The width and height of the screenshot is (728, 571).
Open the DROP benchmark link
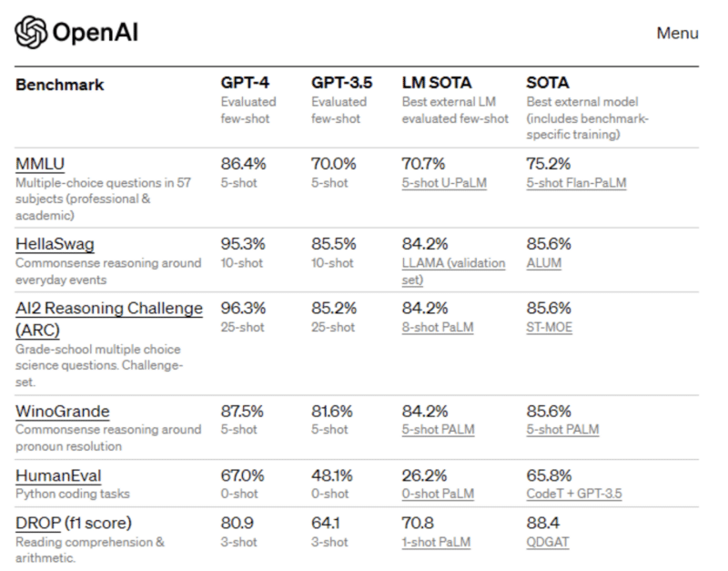pos(38,523)
